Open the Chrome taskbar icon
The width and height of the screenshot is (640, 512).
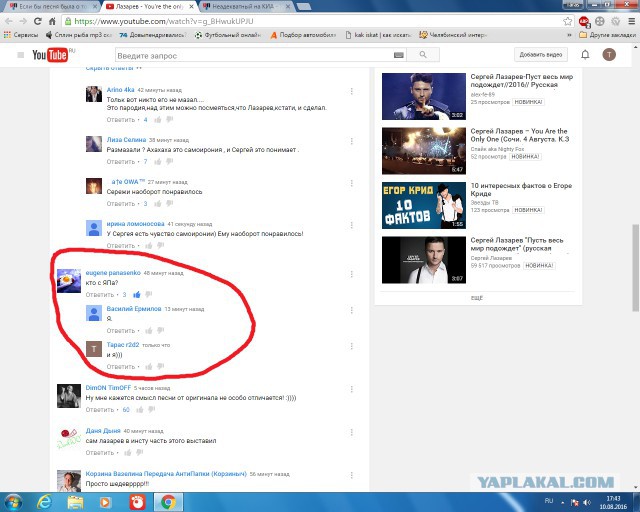click(x=168, y=502)
